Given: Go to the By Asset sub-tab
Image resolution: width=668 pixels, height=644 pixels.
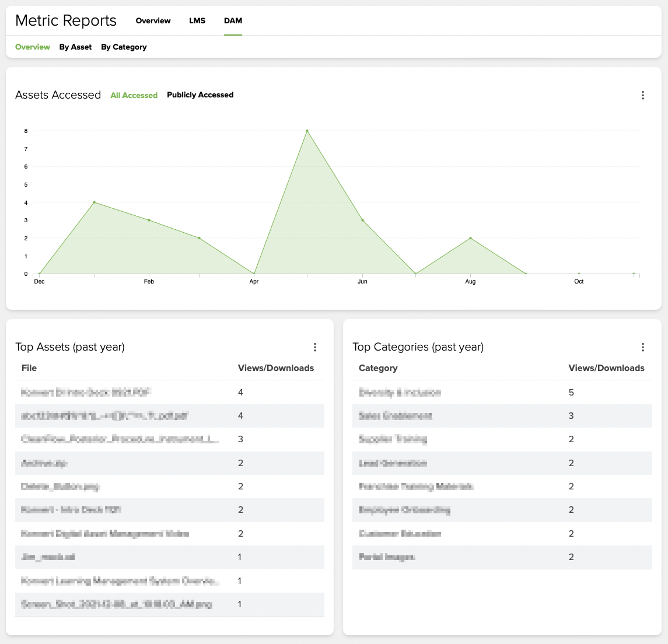Looking at the screenshot, I should (75, 47).
